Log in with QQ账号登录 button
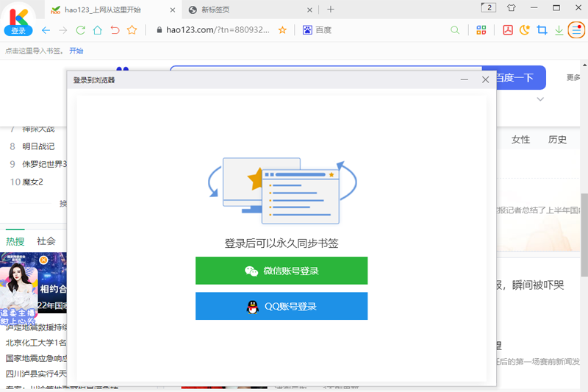Screen dimensions: 588x392 click(x=282, y=306)
